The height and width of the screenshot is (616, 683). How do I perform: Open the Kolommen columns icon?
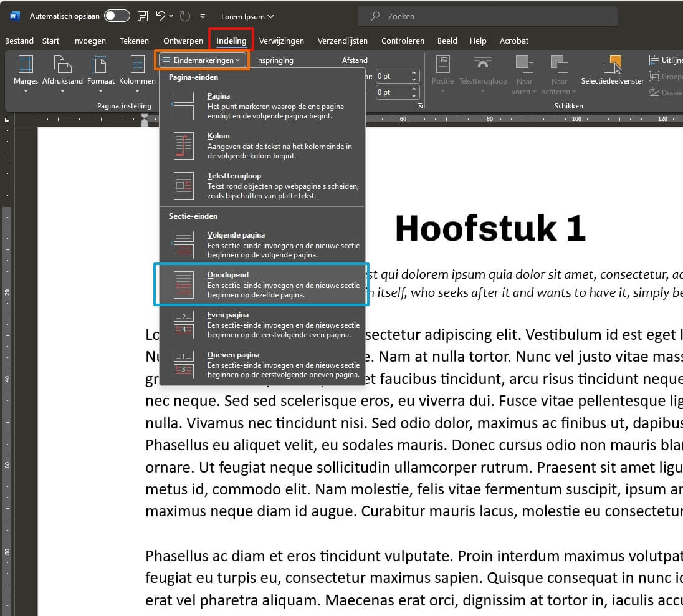(x=137, y=65)
